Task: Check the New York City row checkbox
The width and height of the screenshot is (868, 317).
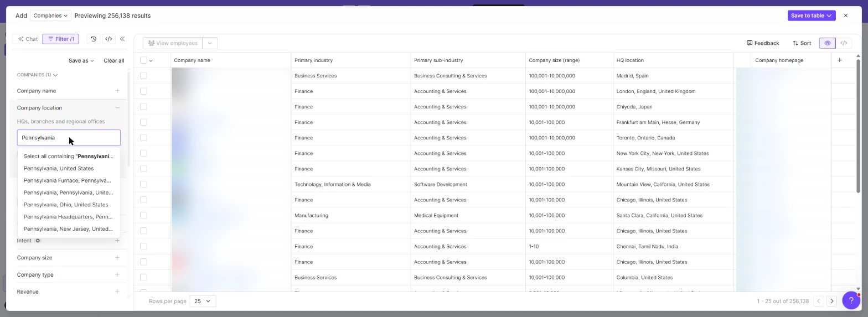Action: (x=144, y=153)
